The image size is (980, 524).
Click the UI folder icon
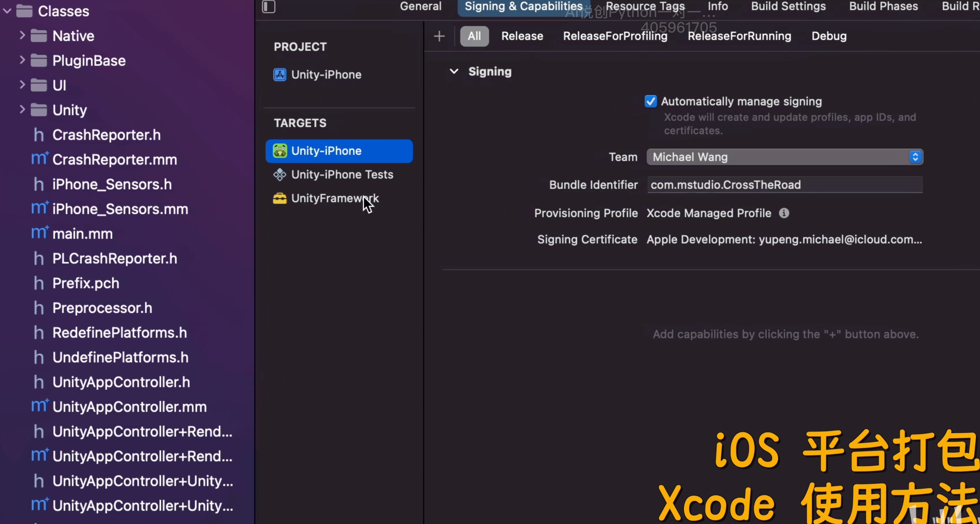pyautogui.click(x=39, y=85)
